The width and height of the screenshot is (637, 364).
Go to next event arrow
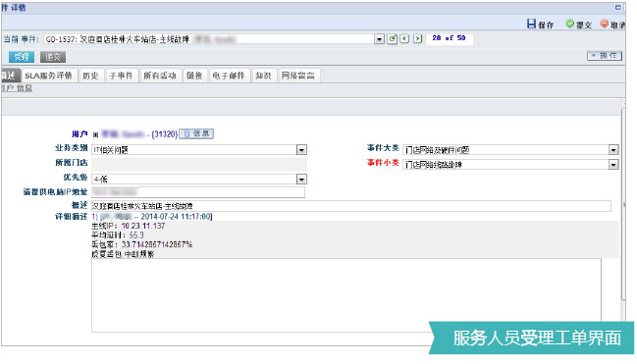coord(417,39)
